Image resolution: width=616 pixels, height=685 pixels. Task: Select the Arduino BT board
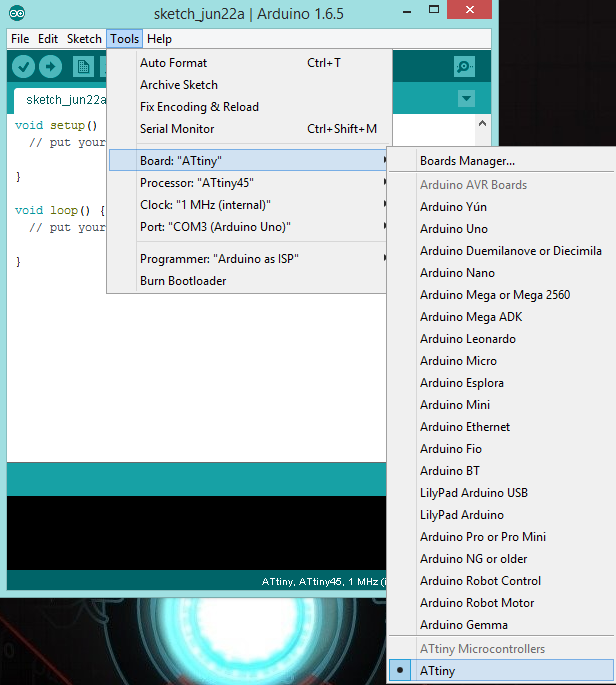[x=501, y=471]
